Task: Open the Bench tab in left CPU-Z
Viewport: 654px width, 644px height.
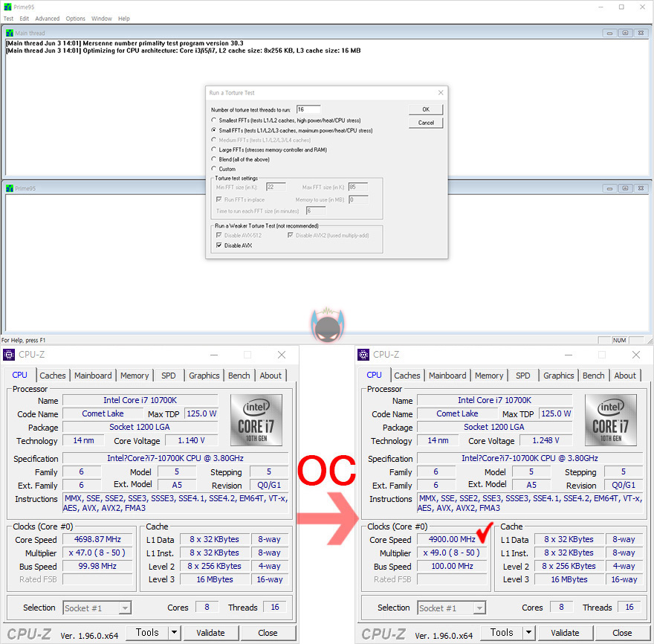Action: coord(239,376)
